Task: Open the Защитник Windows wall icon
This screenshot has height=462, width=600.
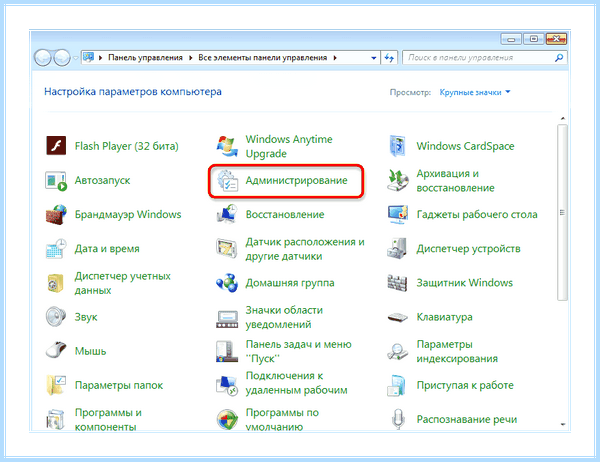Action: 397,283
